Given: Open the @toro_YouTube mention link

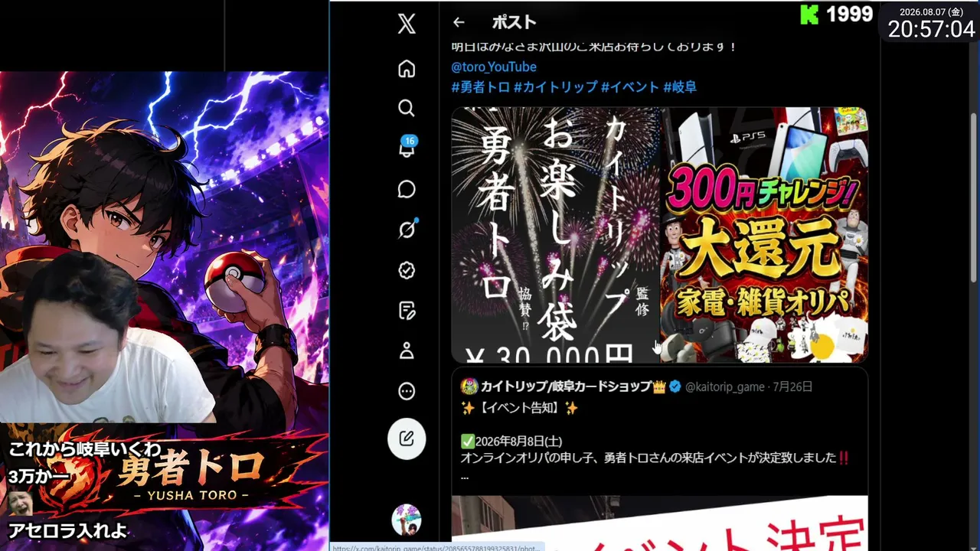Looking at the screenshot, I should 494,67.
